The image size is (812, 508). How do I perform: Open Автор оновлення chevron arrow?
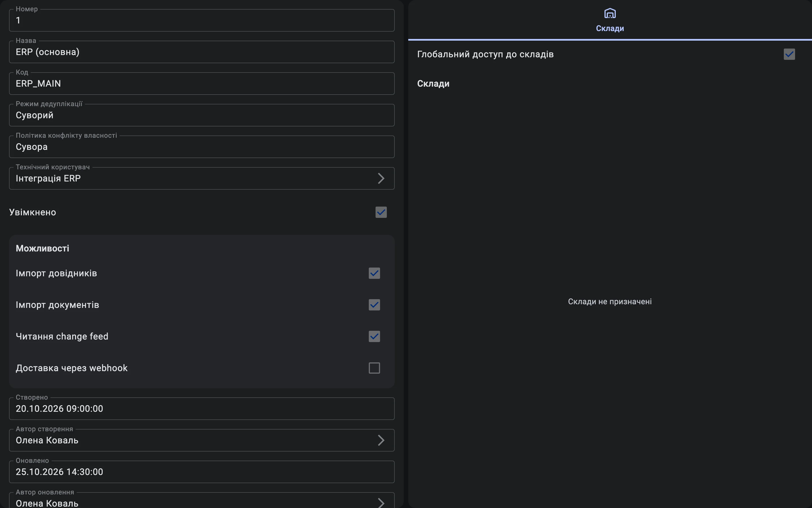click(x=381, y=503)
